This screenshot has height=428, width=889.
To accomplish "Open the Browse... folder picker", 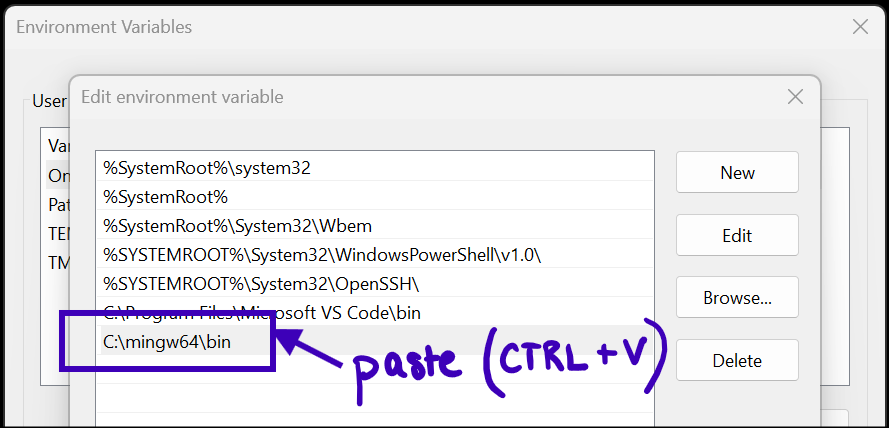I will (737, 297).
